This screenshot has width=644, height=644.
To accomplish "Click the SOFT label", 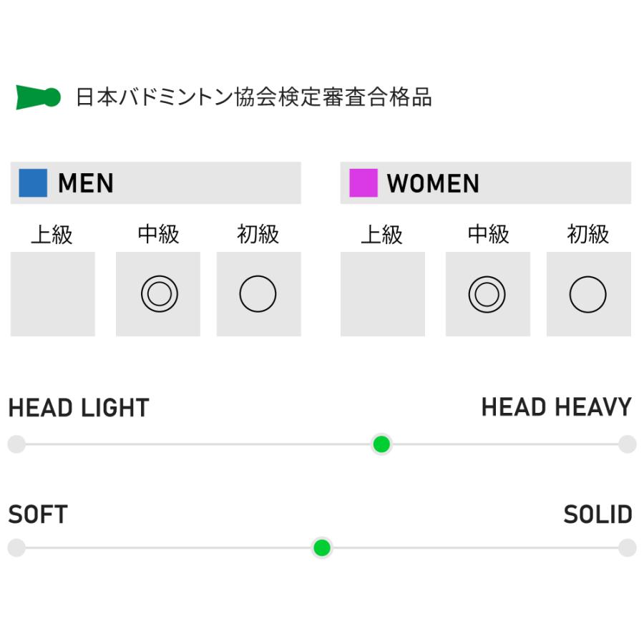I will pyautogui.click(x=38, y=514).
